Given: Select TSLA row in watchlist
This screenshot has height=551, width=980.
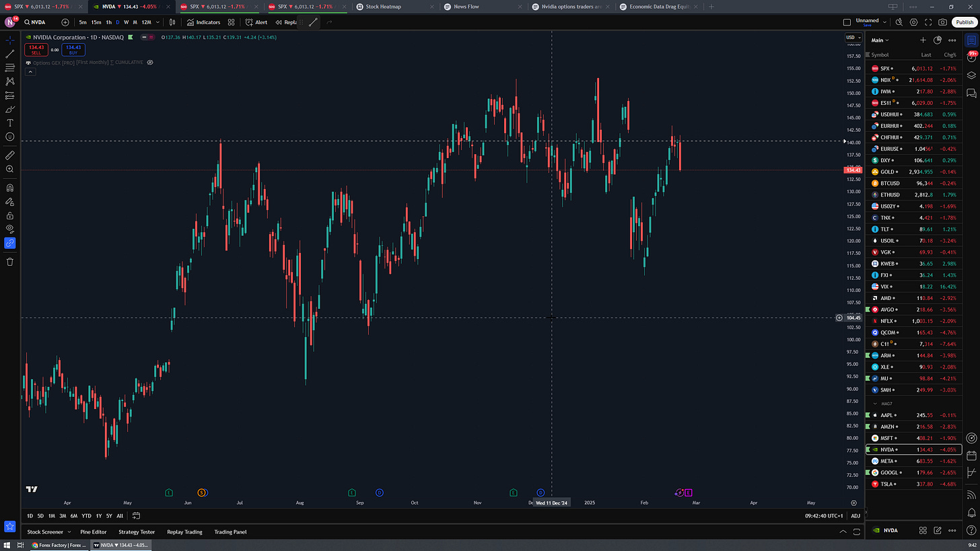Looking at the screenshot, I should 913,484.
